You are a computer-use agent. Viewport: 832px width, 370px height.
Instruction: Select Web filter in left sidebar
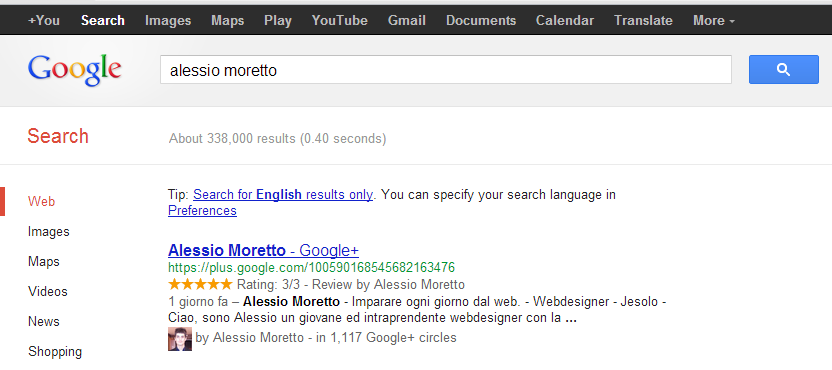[x=41, y=202]
